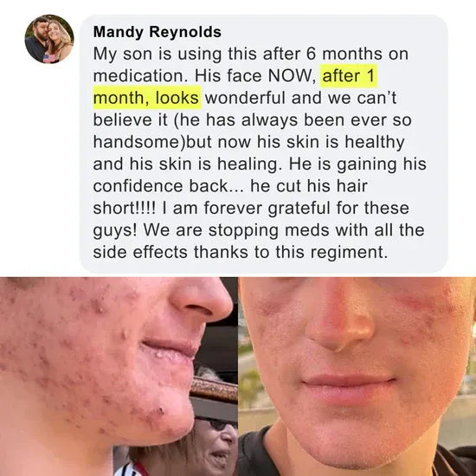
Task: Click the word "short!!!!" in the comment
Action: click(125, 209)
